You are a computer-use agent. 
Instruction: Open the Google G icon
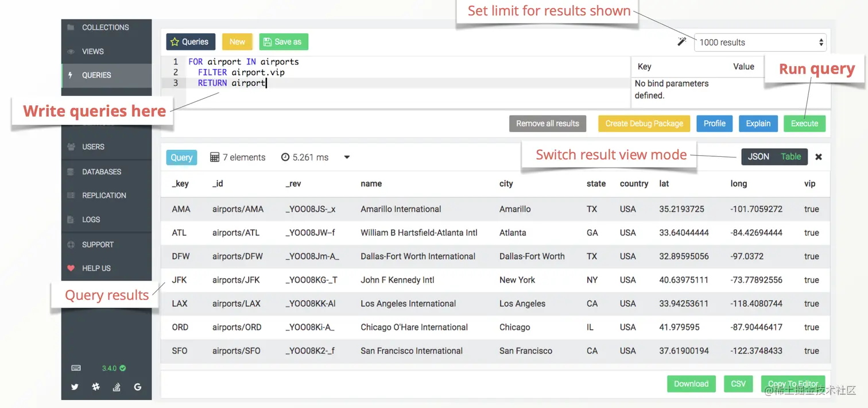138,387
